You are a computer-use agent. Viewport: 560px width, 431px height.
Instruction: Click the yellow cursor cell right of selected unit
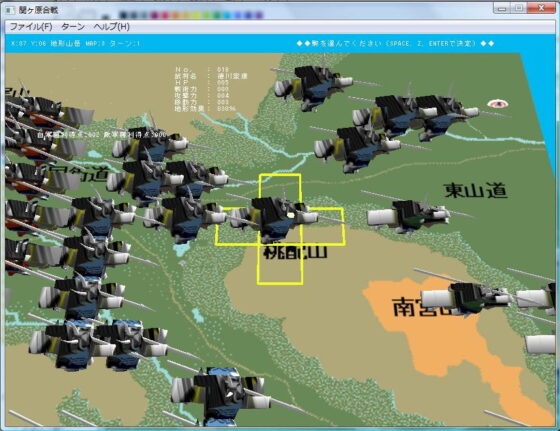323,226
